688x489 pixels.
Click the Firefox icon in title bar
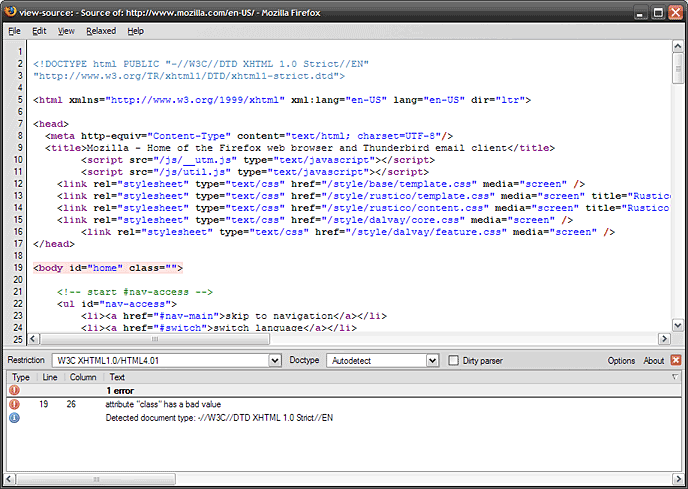[x=10, y=11]
